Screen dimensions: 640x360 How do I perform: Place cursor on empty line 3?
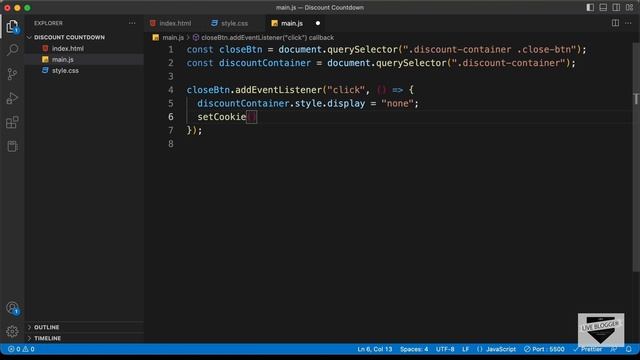pos(408,76)
